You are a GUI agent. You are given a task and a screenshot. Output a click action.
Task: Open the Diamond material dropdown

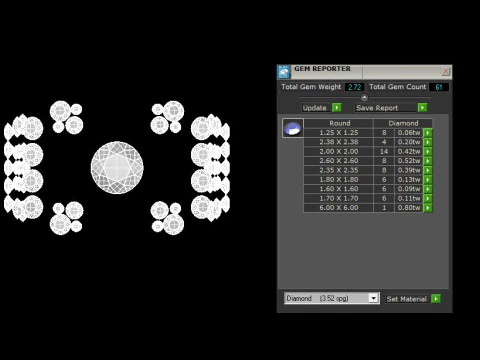[x=332, y=298]
